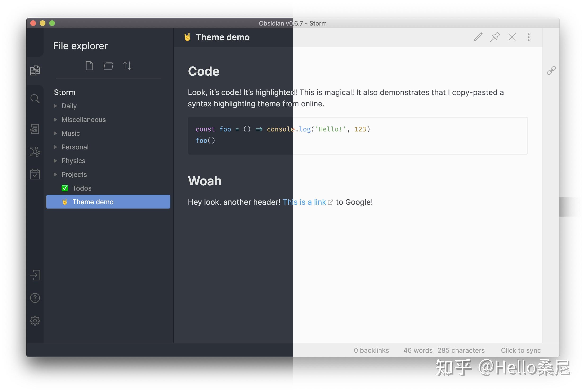Switch to edit mode pencil icon
This screenshot has height=392, width=586.
(x=478, y=37)
